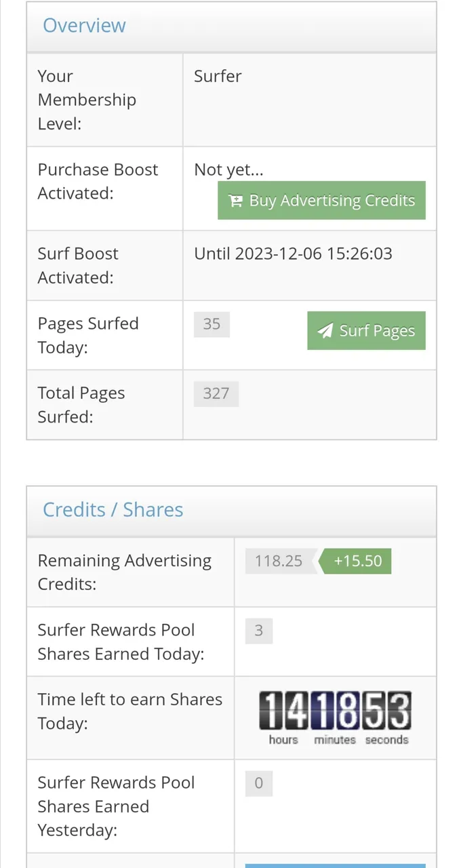Click the hours digits of the countdown timer
The width and height of the screenshot is (463, 868).
(283, 711)
